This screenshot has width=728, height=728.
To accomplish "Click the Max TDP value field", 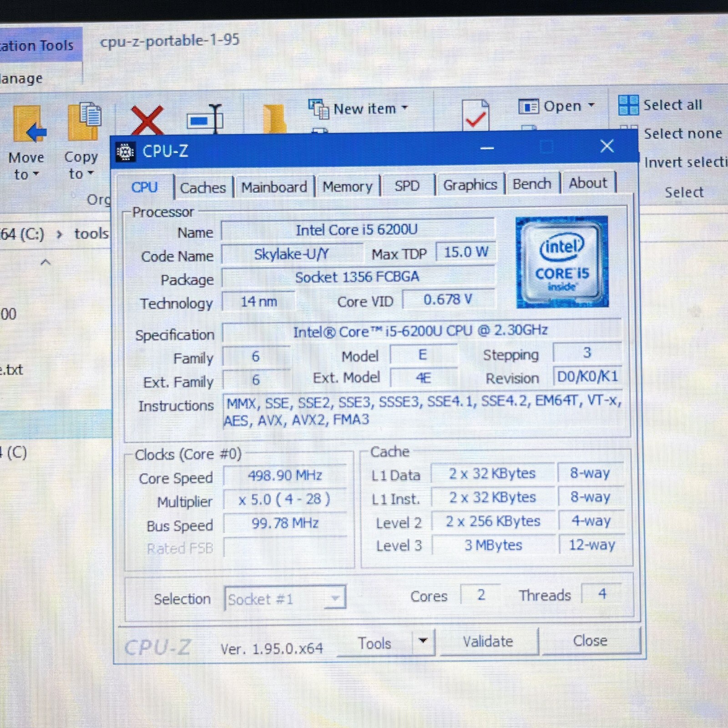I will pyautogui.click(x=466, y=252).
